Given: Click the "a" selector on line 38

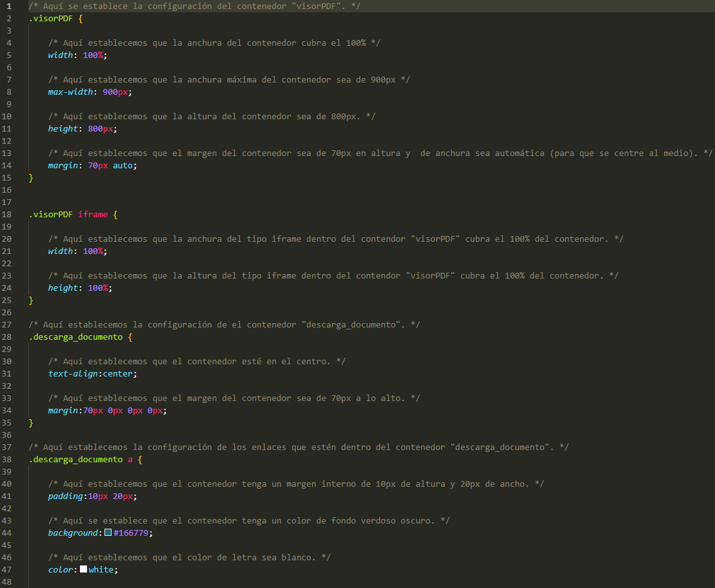Looking at the screenshot, I should tap(130, 459).
